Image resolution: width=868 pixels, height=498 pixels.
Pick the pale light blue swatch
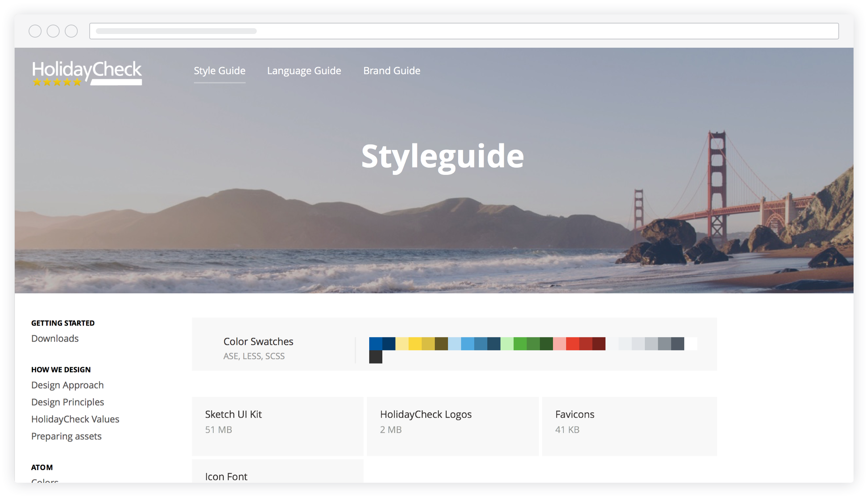click(x=455, y=344)
